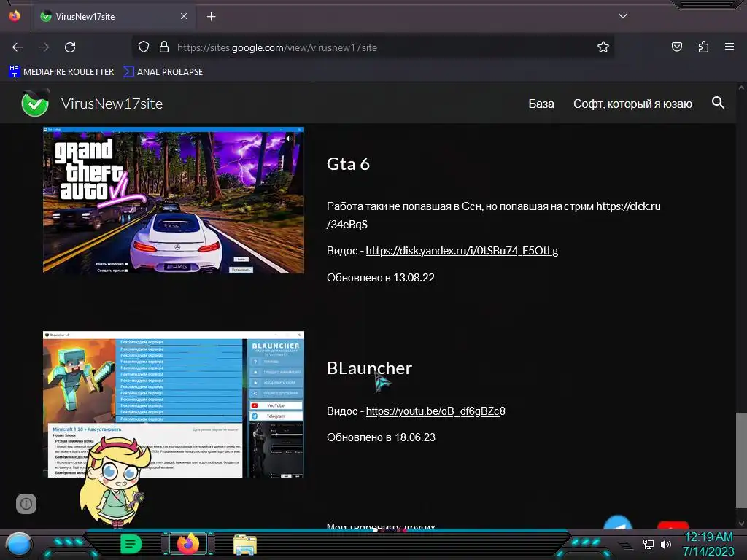Open Софт, который я юзаю page
Image resolution: width=747 pixels, height=560 pixels.
632,104
